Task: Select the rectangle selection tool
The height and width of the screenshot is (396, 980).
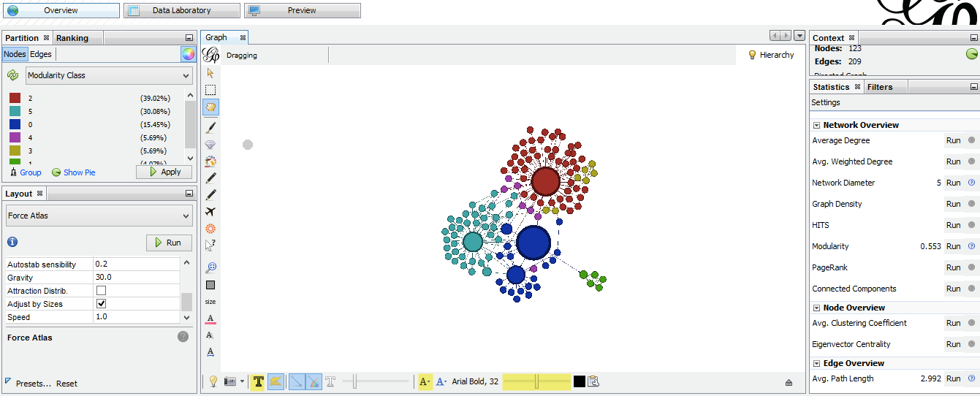Action: [x=210, y=90]
